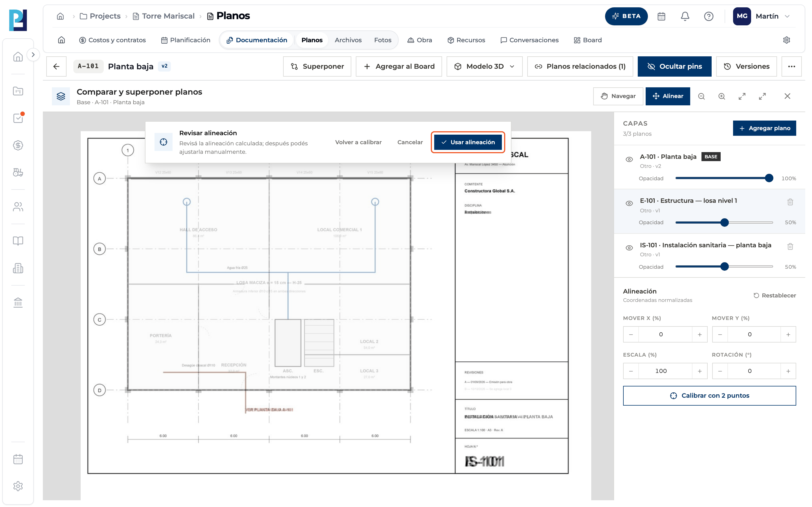The width and height of the screenshot is (812, 507).
Task: Adjust the E-101 opacity slider handle
Action: [x=724, y=222]
